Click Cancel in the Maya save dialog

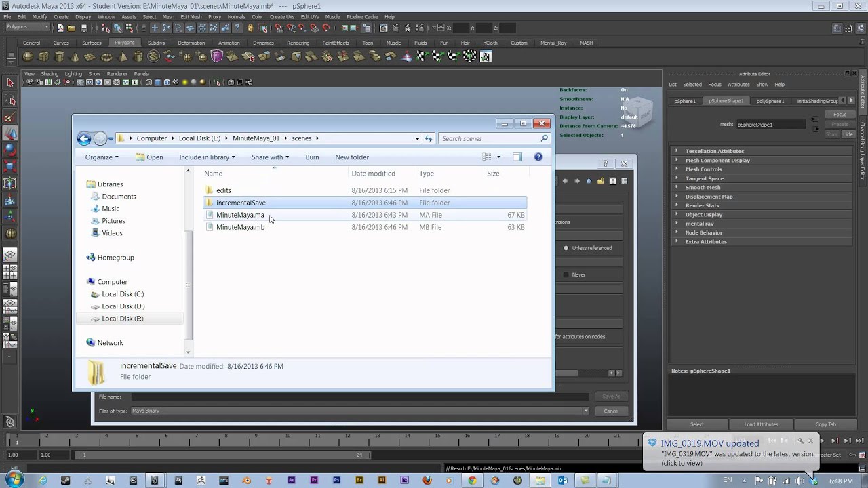click(611, 411)
